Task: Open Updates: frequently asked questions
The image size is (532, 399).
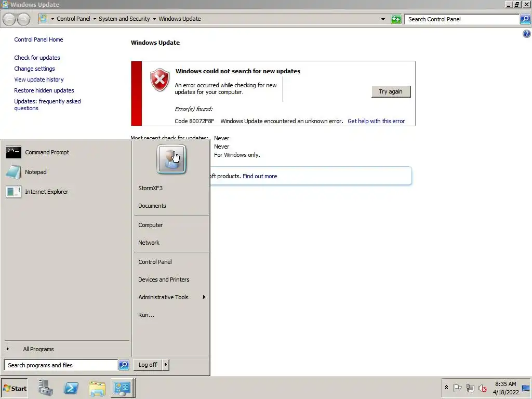Action: [x=47, y=104]
